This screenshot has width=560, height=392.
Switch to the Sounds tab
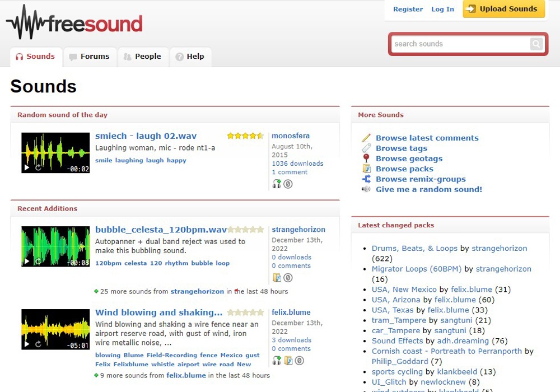[x=35, y=56]
